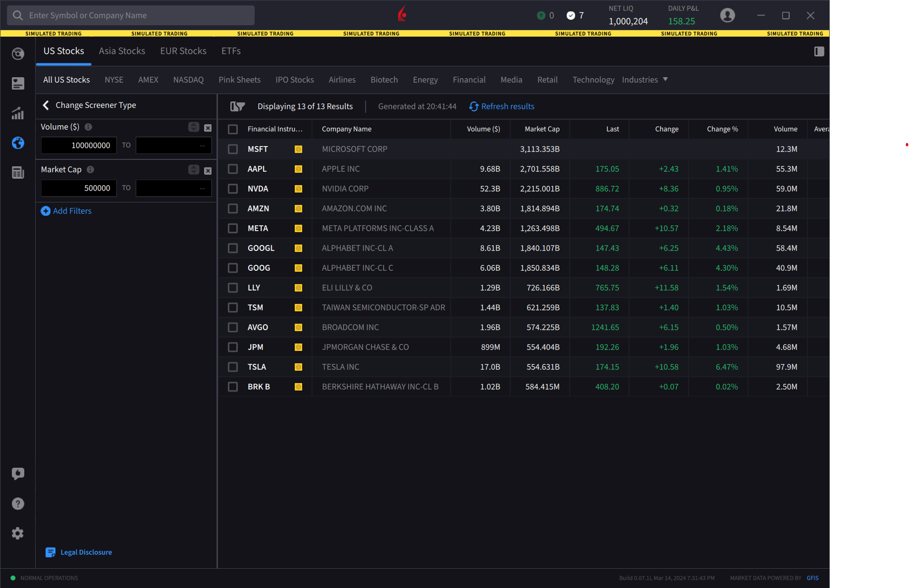Toggle the side panel layout icon
Viewport: 909px width, 588px height.
(819, 51)
